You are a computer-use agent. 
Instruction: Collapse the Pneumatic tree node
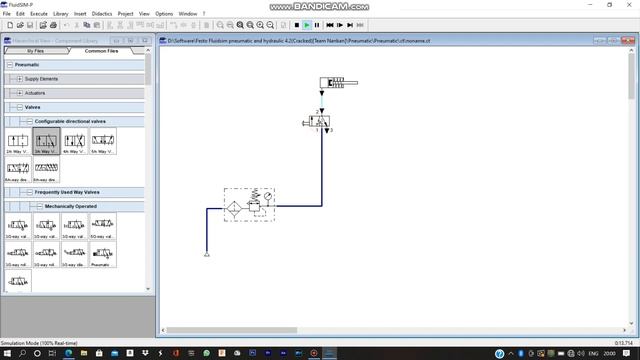click(10, 65)
